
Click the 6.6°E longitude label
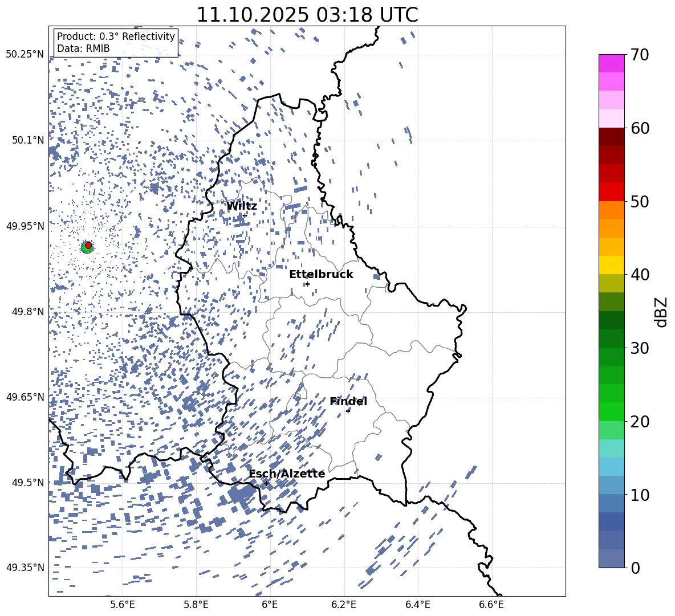point(491,605)
